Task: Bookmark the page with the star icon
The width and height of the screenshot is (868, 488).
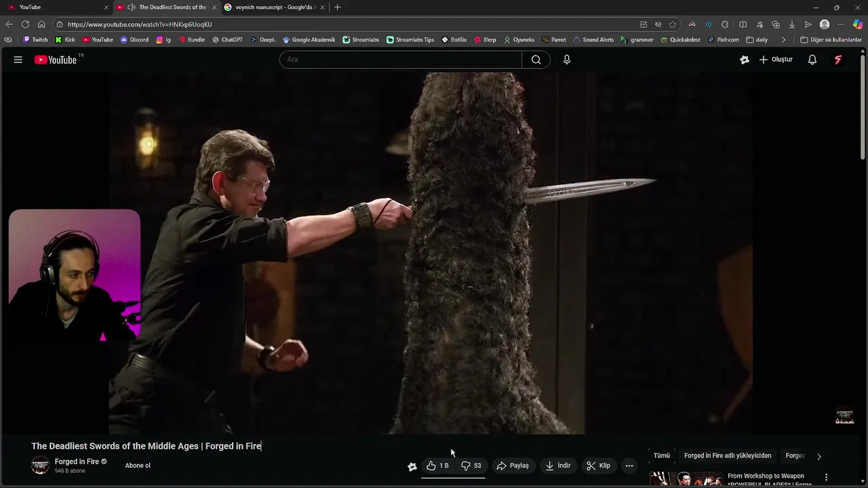Action: click(x=673, y=24)
